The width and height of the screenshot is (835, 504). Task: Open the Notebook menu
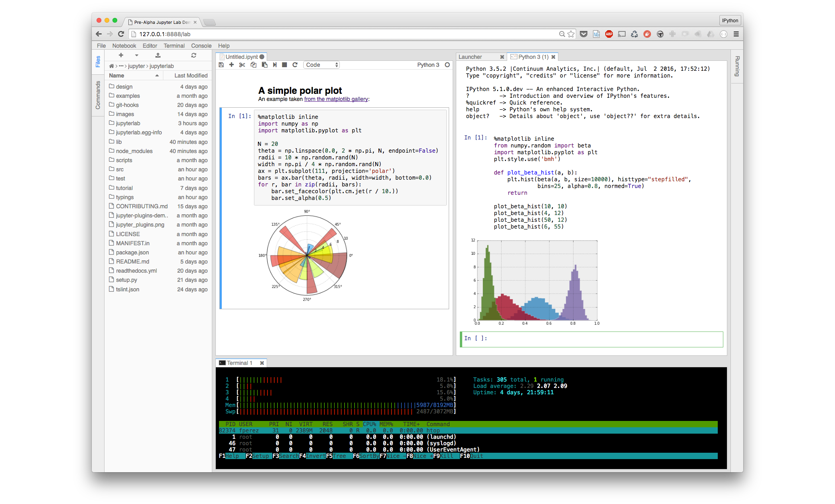[x=124, y=46]
